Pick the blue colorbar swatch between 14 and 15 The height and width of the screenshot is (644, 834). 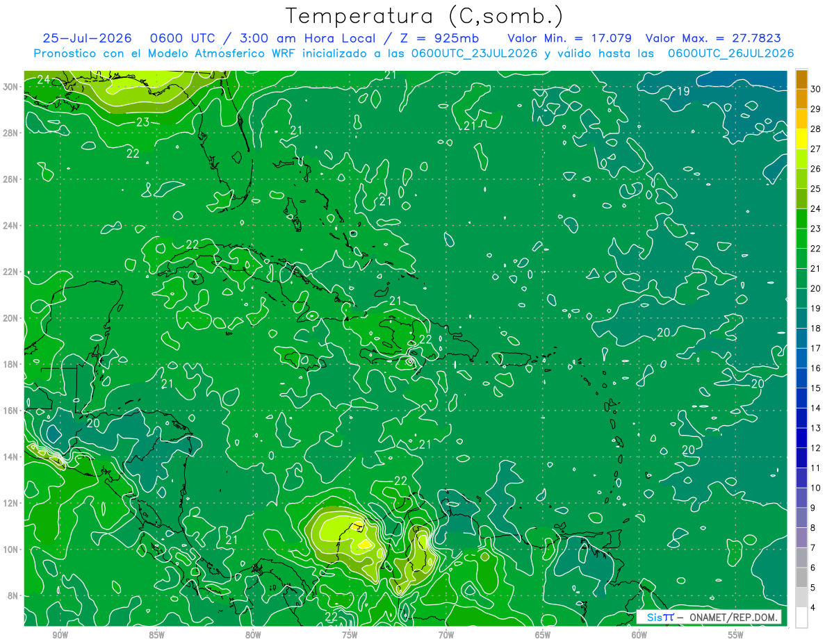pyautogui.click(x=801, y=398)
